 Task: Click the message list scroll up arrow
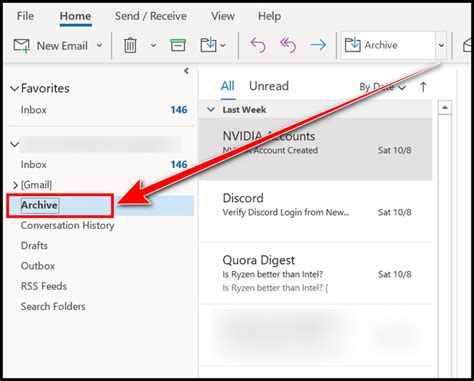[445, 108]
